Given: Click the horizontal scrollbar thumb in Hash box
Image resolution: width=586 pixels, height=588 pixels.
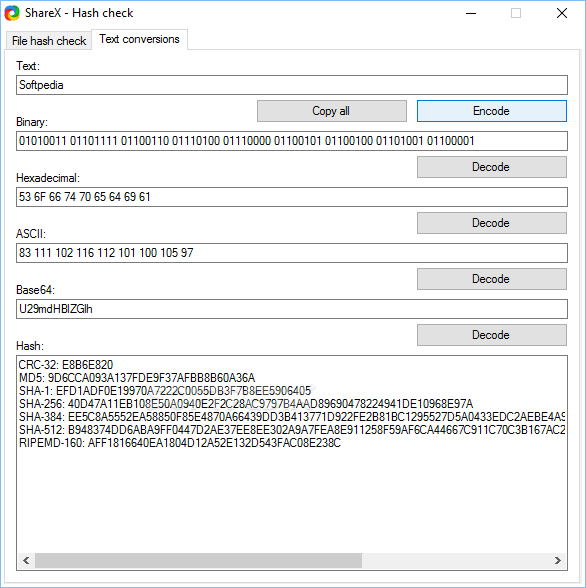Looking at the screenshot, I should tap(199, 561).
